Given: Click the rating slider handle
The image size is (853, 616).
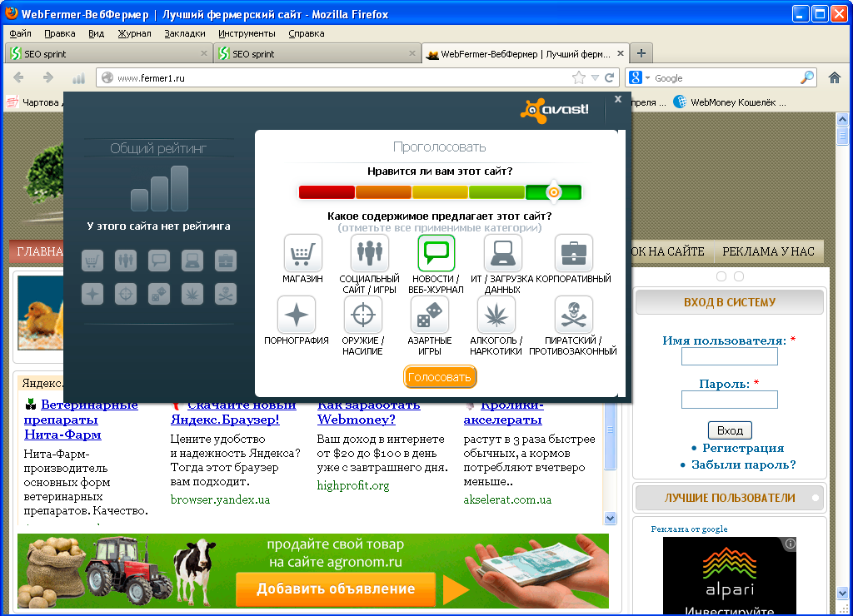Looking at the screenshot, I should click(553, 192).
